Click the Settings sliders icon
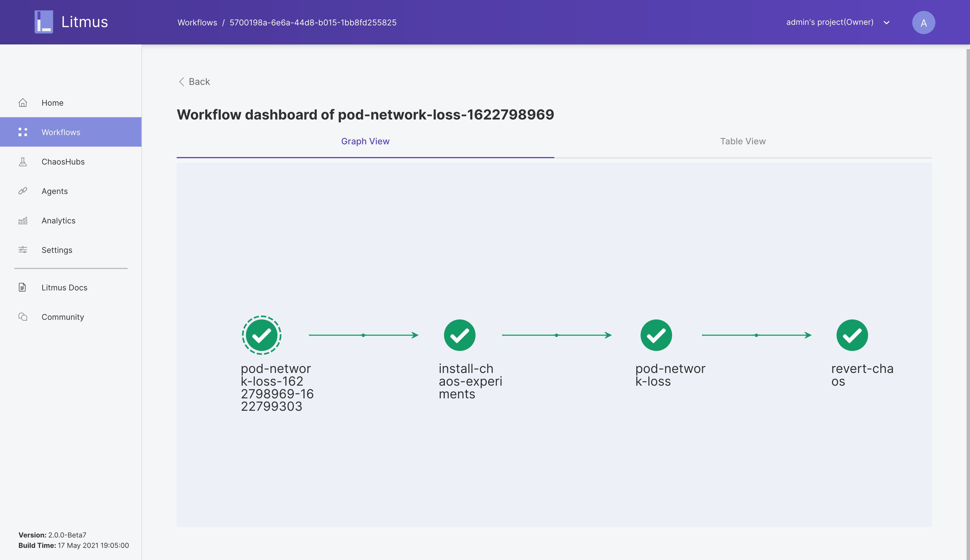970x560 pixels. click(x=23, y=250)
